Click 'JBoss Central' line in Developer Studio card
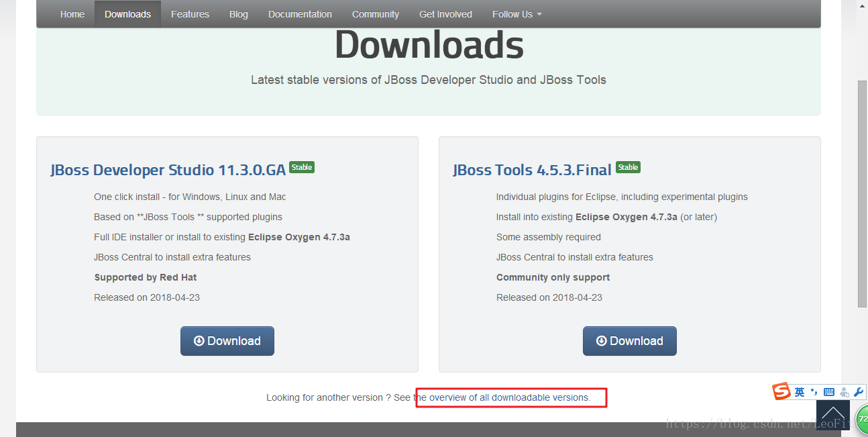 (172, 257)
